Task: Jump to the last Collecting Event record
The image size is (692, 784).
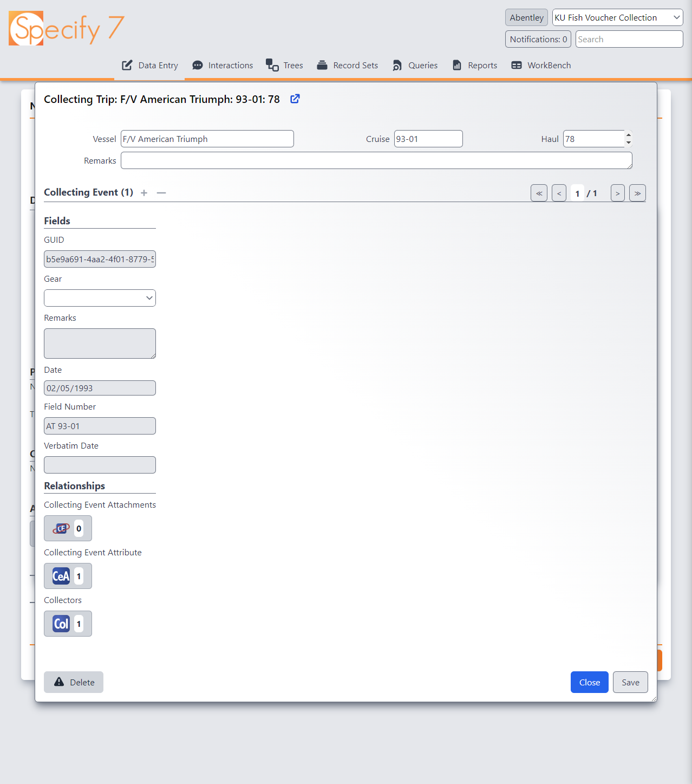Action: 637,193
